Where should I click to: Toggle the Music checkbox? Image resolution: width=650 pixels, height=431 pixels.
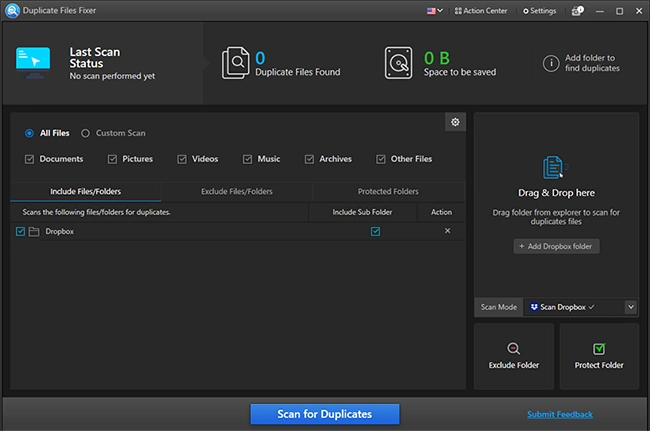coord(247,159)
